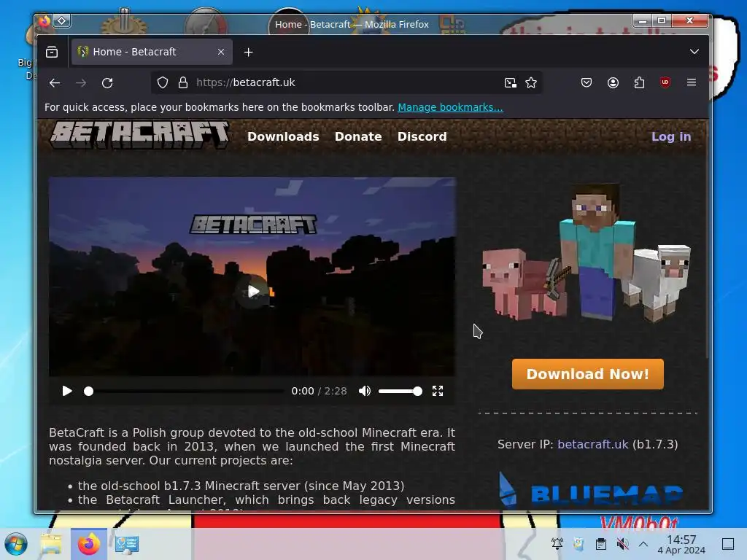Open the system settings taskbar icon

click(127, 544)
